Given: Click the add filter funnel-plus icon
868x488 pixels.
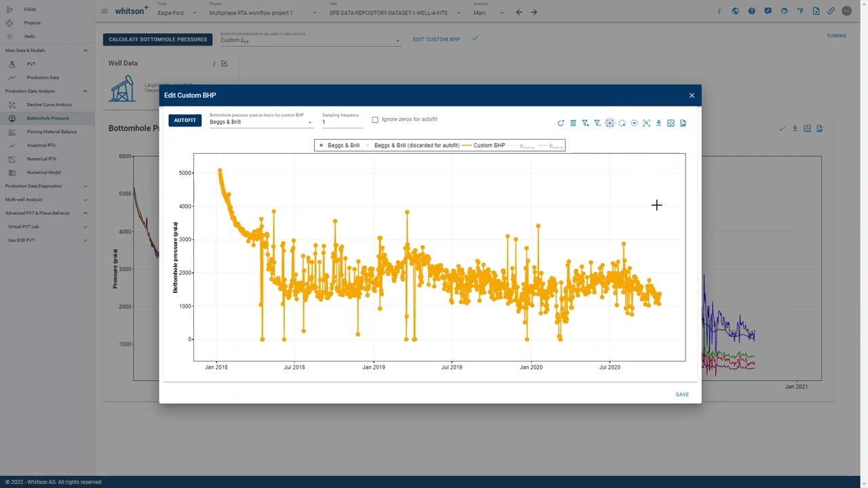Looking at the screenshot, I should tap(585, 123).
